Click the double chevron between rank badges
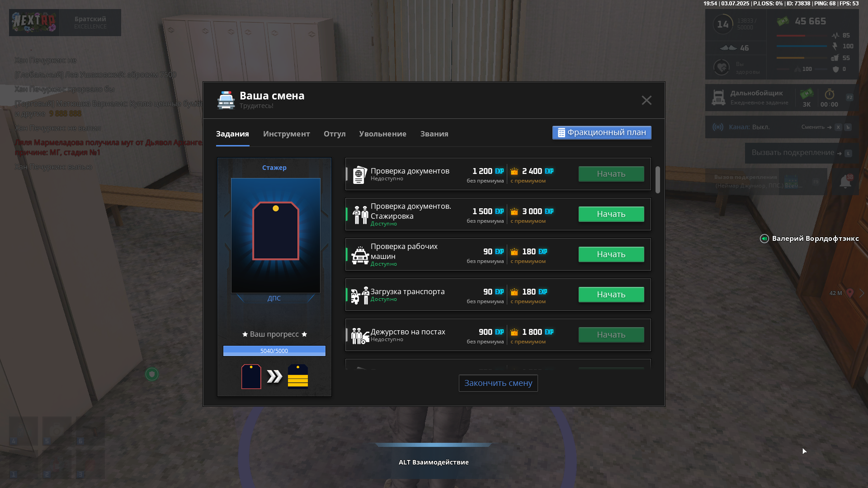The width and height of the screenshot is (868, 488). [274, 376]
